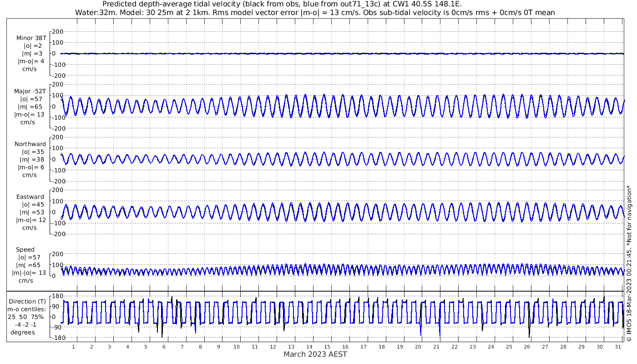Click the 'March 2023 AEST' axis label
The image size is (637, 364).
tap(315, 354)
